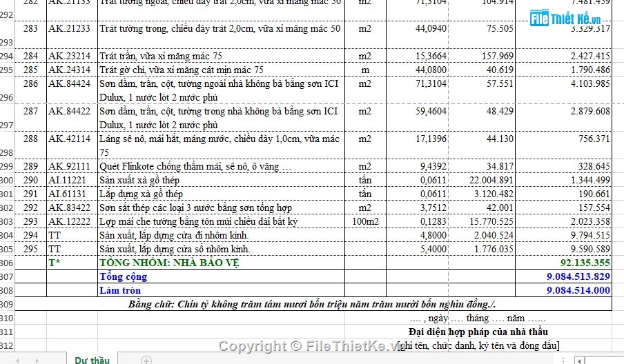Select the code cell AI.61131
624x364 pixels.
(72, 194)
